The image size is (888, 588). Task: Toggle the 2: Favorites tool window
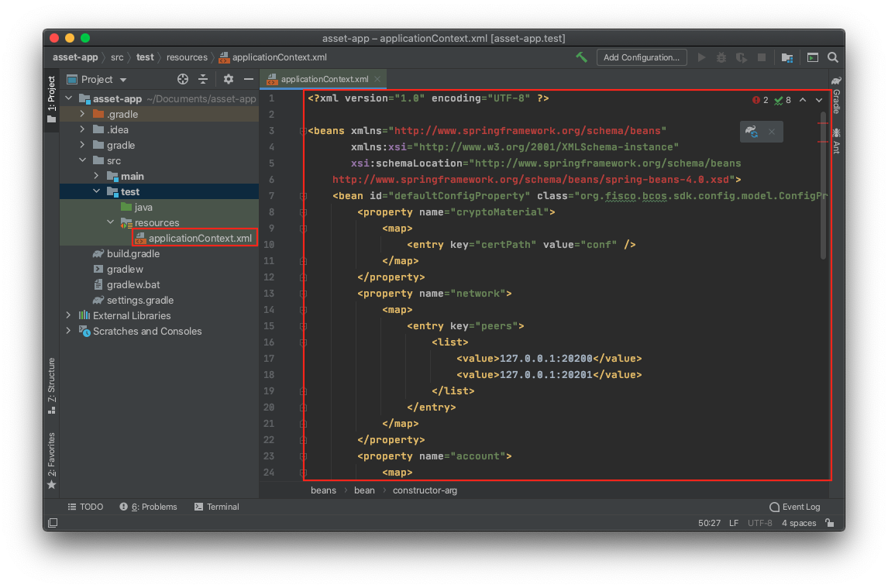click(52, 460)
